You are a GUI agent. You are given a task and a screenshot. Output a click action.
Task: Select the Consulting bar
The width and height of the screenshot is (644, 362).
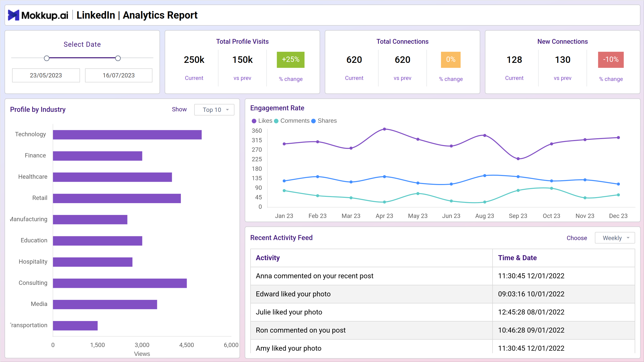120,283
